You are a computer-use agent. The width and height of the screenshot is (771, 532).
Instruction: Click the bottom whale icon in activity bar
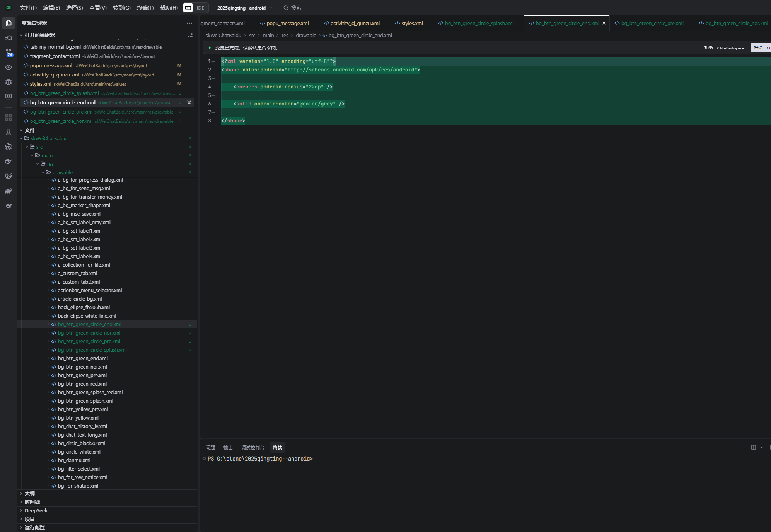coord(9,206)
